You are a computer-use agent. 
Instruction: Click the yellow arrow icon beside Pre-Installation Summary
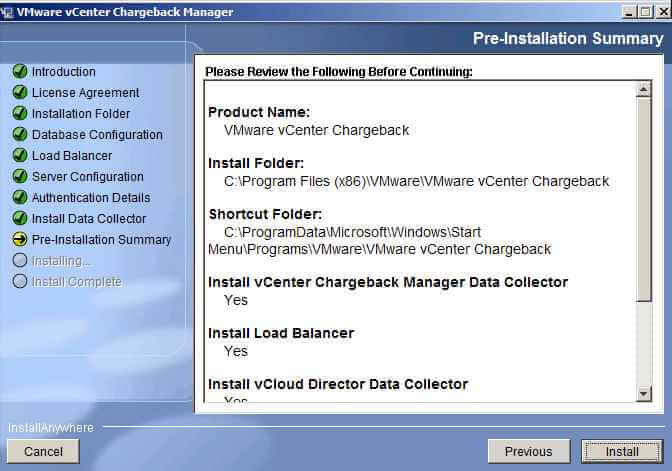click(x=20, y=240)
